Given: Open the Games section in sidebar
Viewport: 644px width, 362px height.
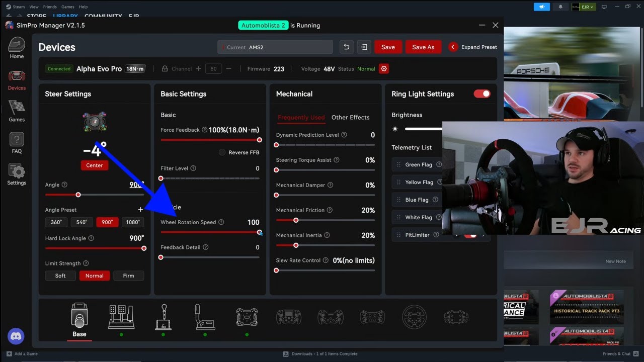Looking at the screenshot, I should coord(17,111).
